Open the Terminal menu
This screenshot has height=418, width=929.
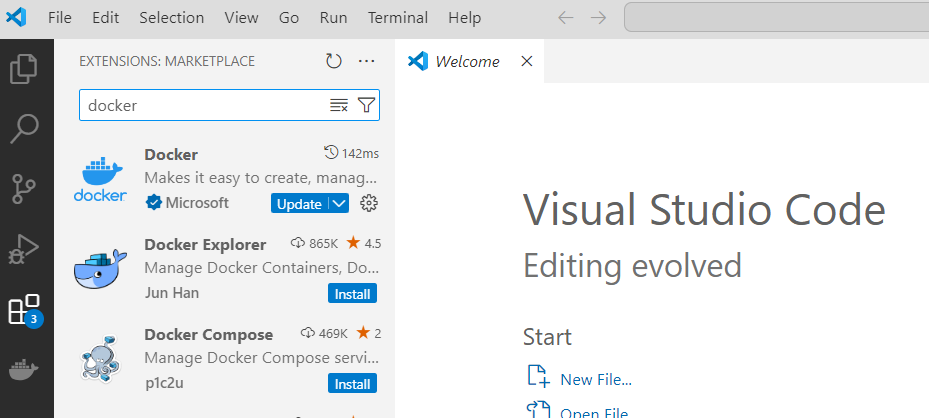pos(398,18)
